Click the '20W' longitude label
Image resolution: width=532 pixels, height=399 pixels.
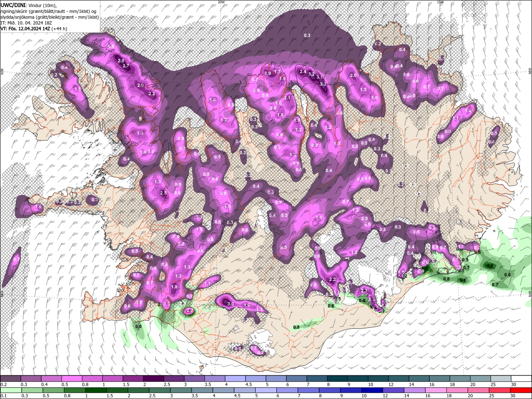click(x=221, y=2)
